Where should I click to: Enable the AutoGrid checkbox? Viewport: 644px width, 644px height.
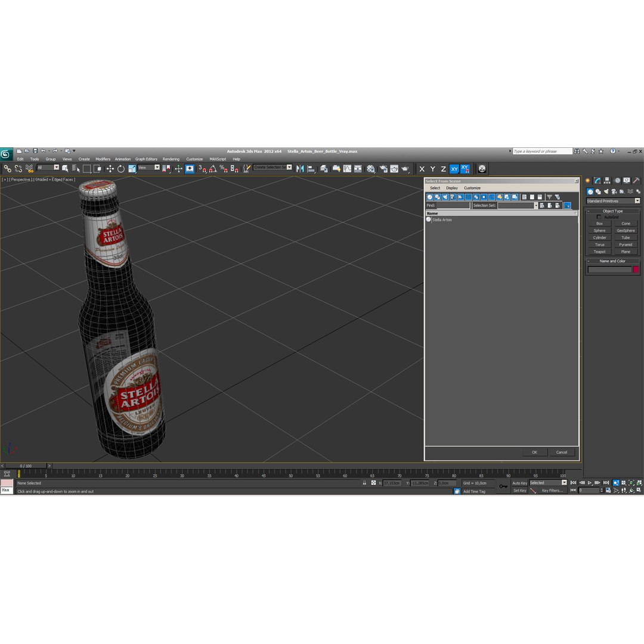pyautogui.click(x=599, y=217)
